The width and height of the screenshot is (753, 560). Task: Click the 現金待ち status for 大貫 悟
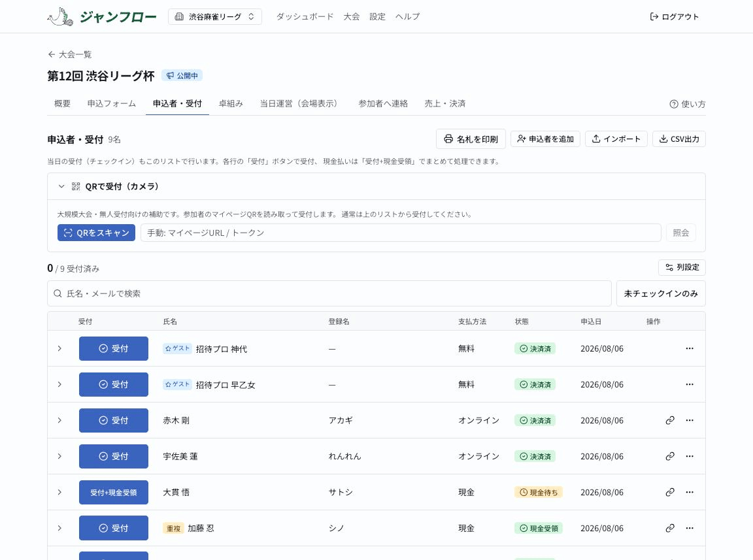[x=539, y=492]
